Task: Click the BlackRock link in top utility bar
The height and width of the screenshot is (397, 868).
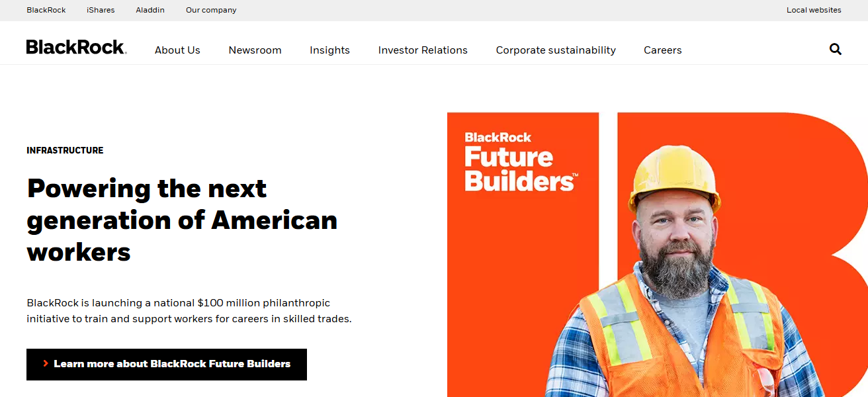Action: (x=46, y=10)
